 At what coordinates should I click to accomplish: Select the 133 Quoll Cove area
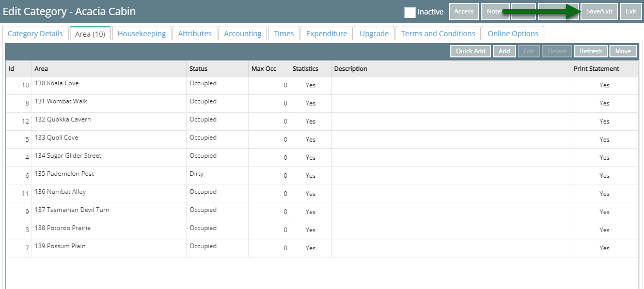tap(56, 138)
